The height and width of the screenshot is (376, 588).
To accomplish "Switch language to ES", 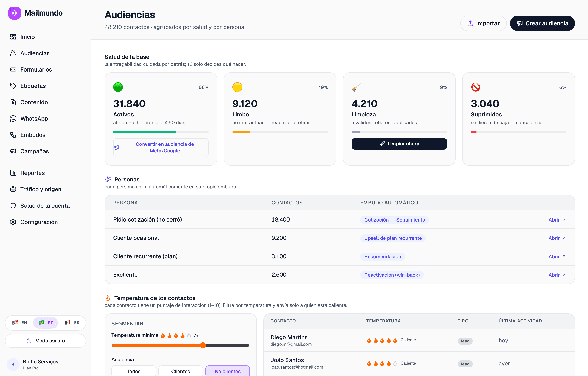I will (x=72, y=322).
